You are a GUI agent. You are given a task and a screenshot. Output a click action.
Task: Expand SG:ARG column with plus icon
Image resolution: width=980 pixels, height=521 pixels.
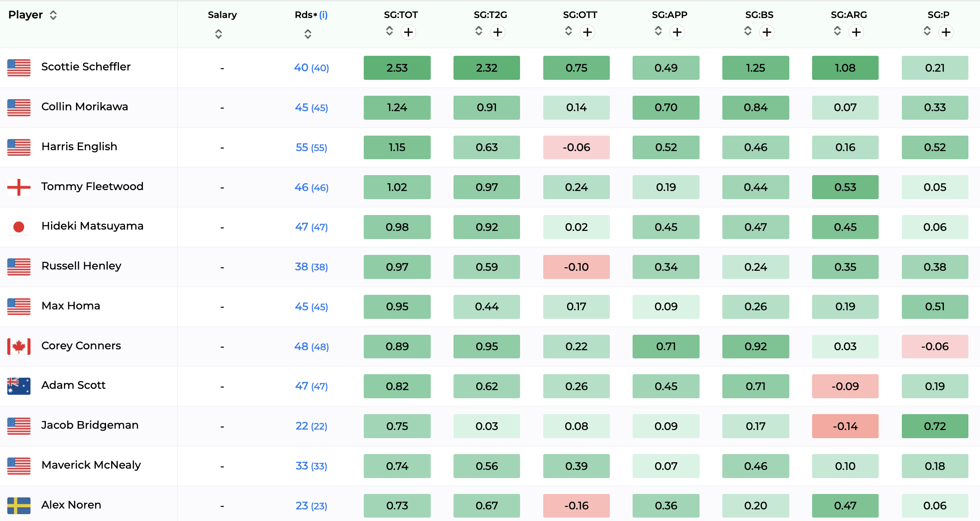click(856, 32)
